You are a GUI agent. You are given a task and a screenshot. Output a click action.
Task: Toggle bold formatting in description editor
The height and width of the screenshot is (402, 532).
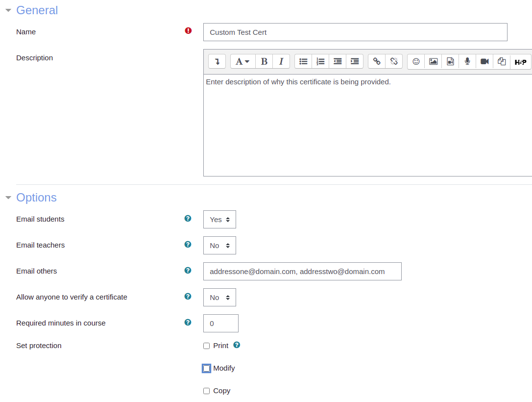tap(264, 61)
